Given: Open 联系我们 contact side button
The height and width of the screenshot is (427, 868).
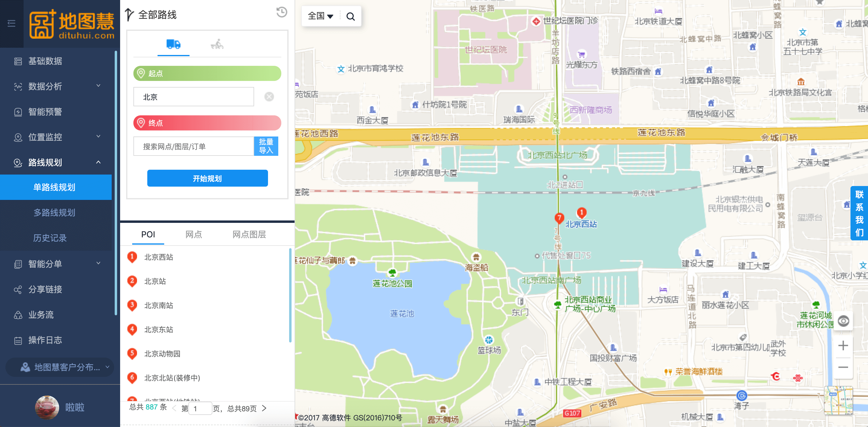Looking at the screenshot, I should (859, 213).
